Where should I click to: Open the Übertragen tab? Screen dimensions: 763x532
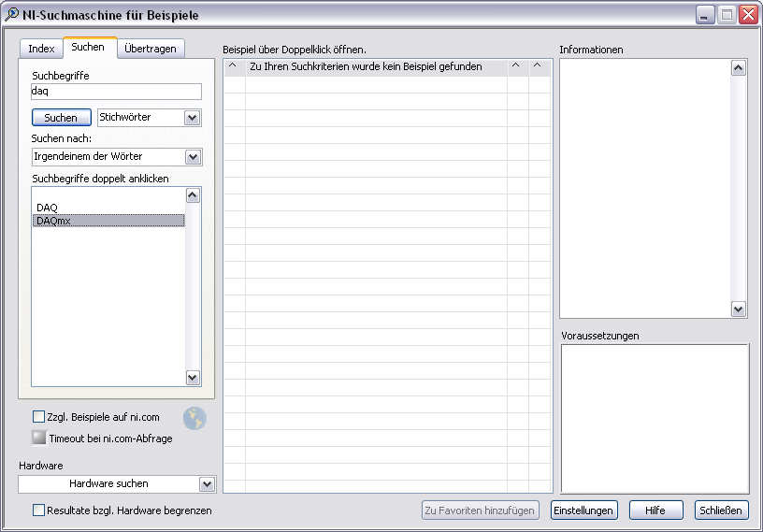point(151,49)
